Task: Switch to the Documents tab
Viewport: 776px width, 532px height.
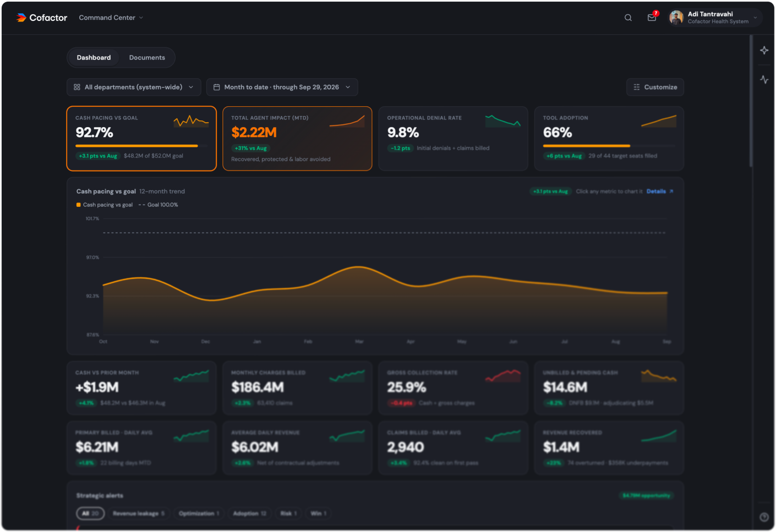Action: pos(147,57)
